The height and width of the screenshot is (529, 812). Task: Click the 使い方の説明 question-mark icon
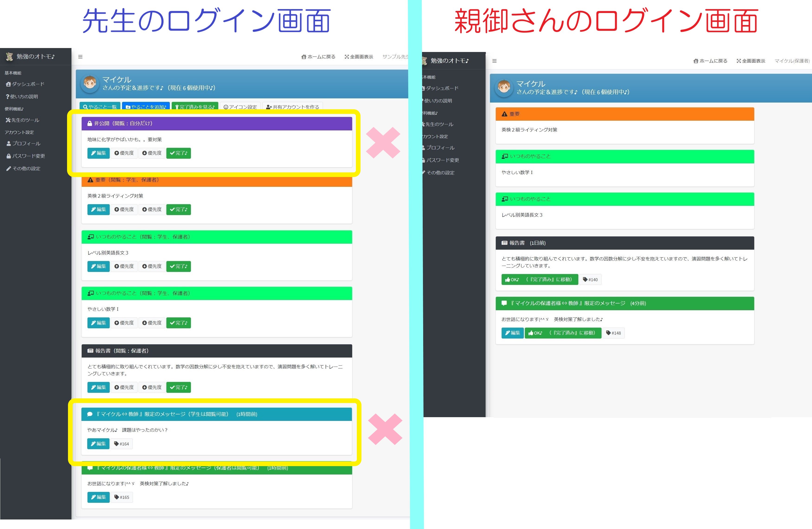[7, 97]
